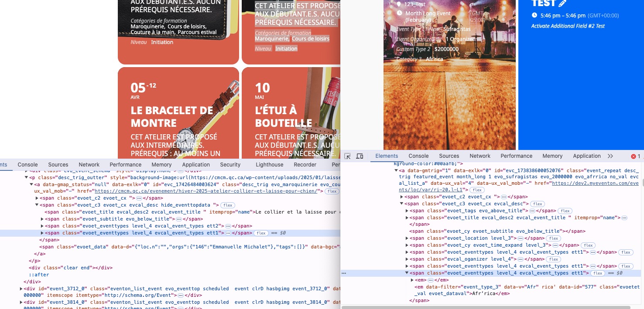Collapse selected evoet_eventtypes span, right DevTools

[407, 273]
